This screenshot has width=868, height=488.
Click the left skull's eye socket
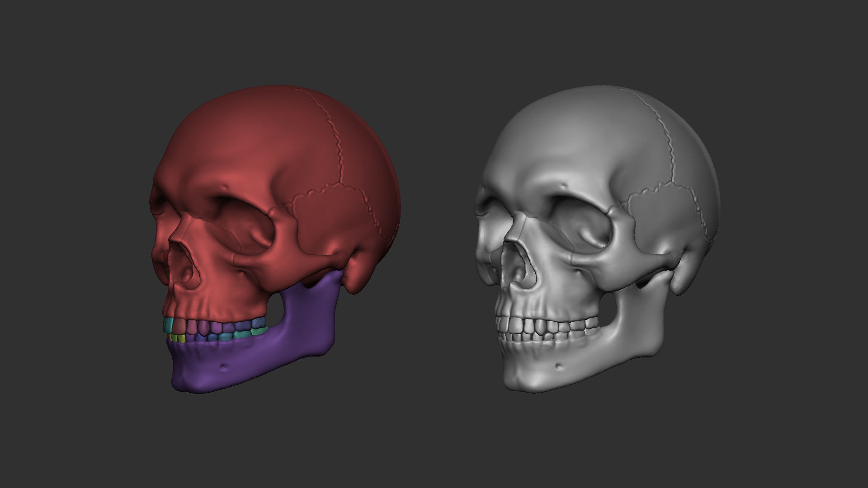click(244, 230)
